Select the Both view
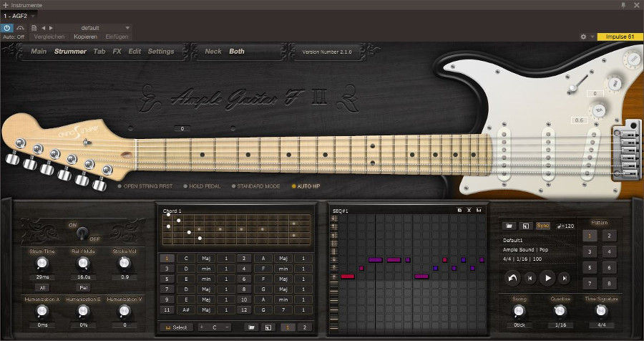The width and height of the screenshot is (644, 341). 237,52
